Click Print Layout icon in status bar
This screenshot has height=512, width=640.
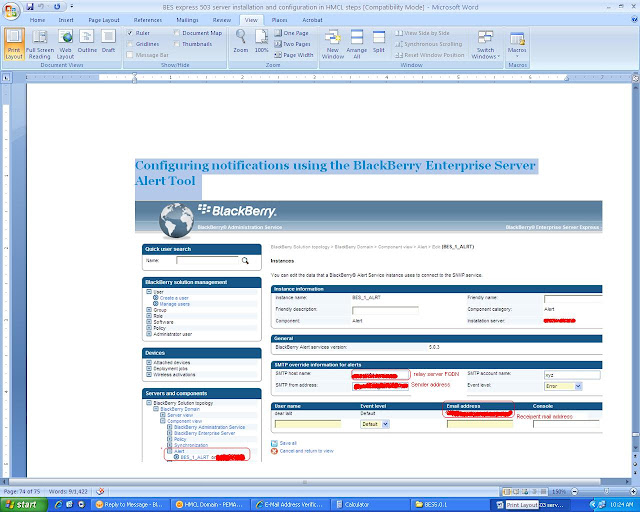coord(507,492)
